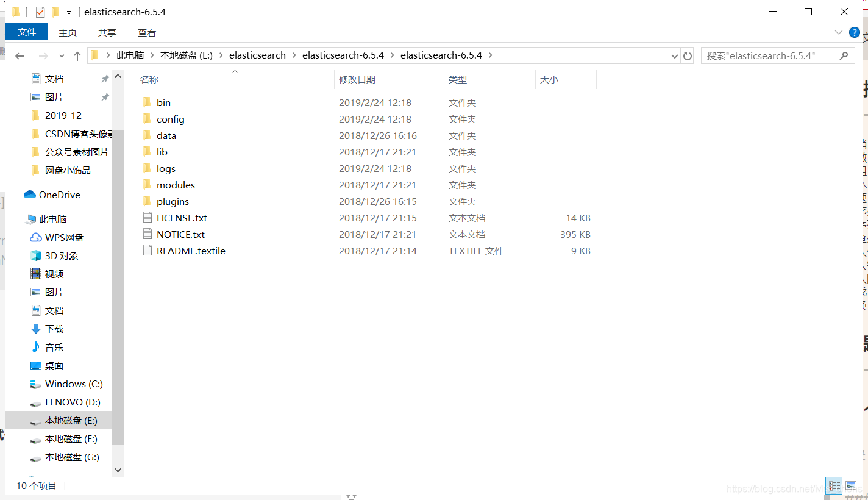
Task: Select the config folder icon
Action: (147, 119)
